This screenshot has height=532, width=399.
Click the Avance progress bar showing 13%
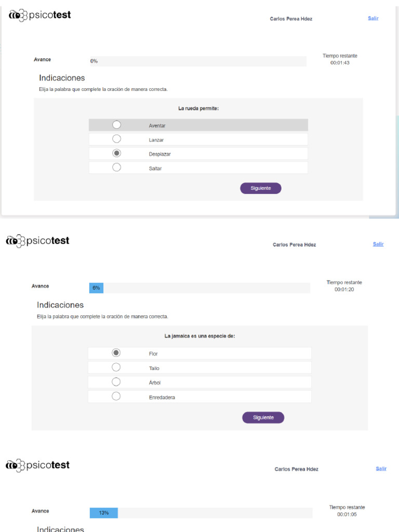201,513
